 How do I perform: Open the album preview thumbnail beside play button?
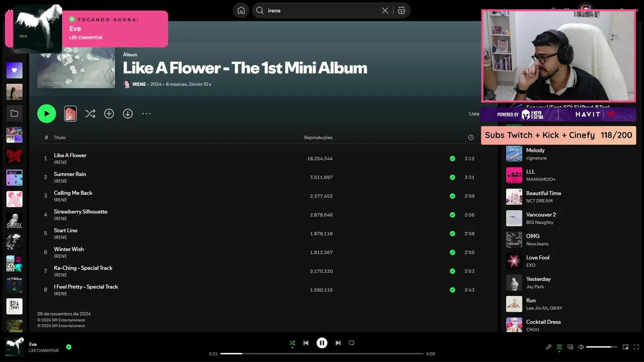click(70, 114)
